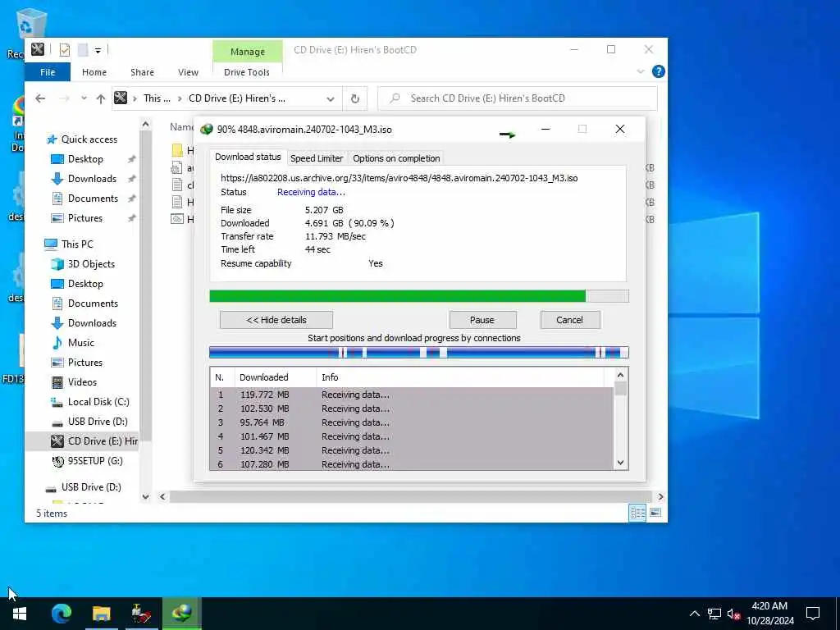The height and width of the screenshot is (630, 840).
Task: Open File Explorer taskbar icon
Action: click(101, 613)
